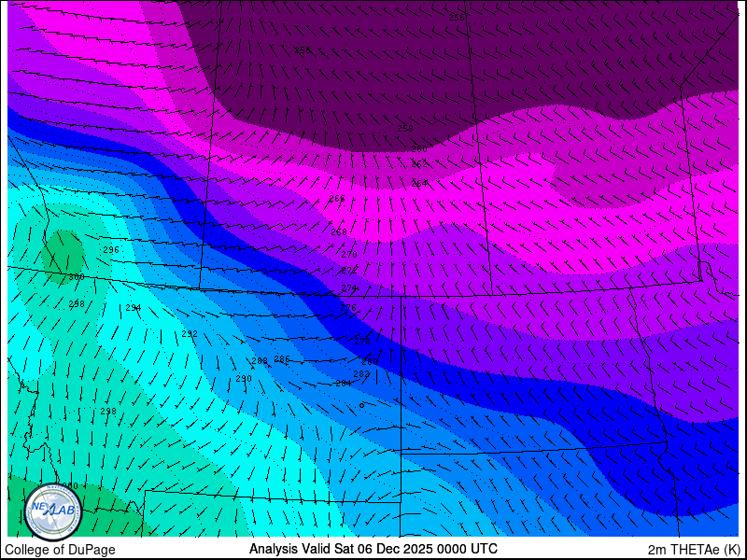This screenshot has height=560, width=747.
Task: Select the 280 contour label
Action: [369, 362]
